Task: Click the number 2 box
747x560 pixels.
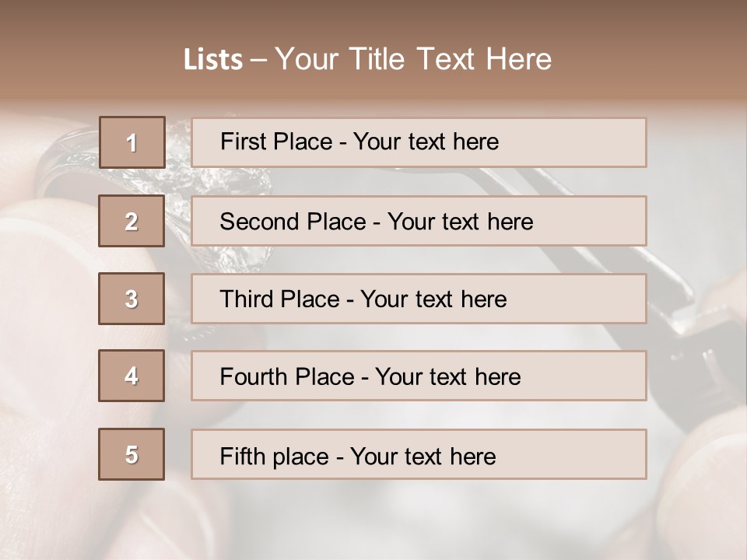Action: 132,221
